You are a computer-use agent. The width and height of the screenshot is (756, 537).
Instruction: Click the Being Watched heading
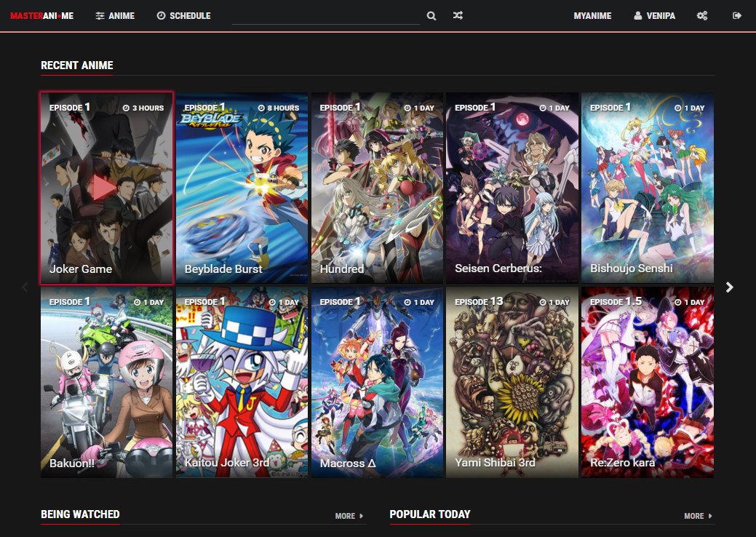point(80,514)
